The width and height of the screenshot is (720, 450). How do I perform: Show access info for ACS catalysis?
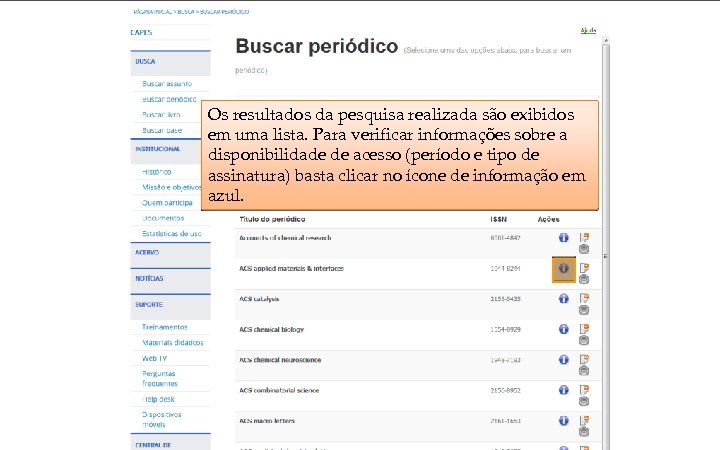tap(563, 298)
